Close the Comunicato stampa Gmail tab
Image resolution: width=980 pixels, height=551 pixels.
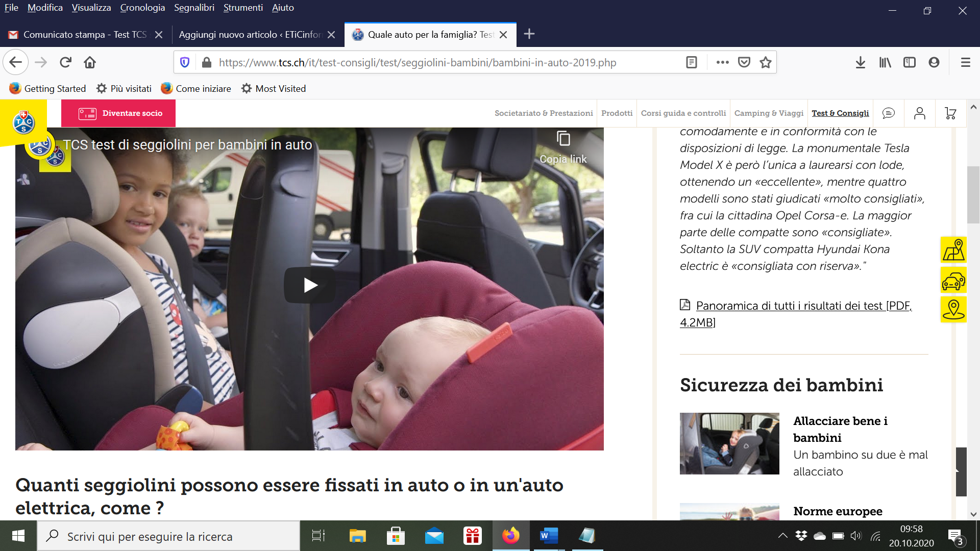click(159, 35)
